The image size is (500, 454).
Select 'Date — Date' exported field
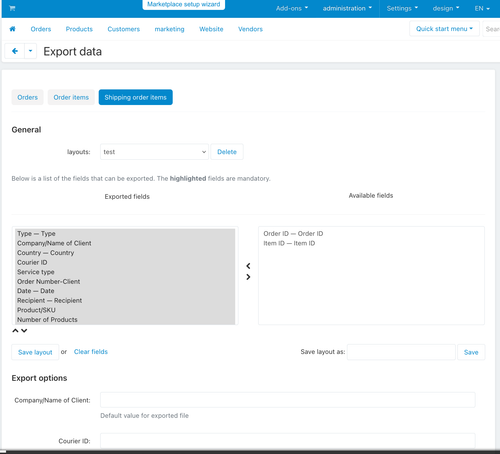click(125, 291)
